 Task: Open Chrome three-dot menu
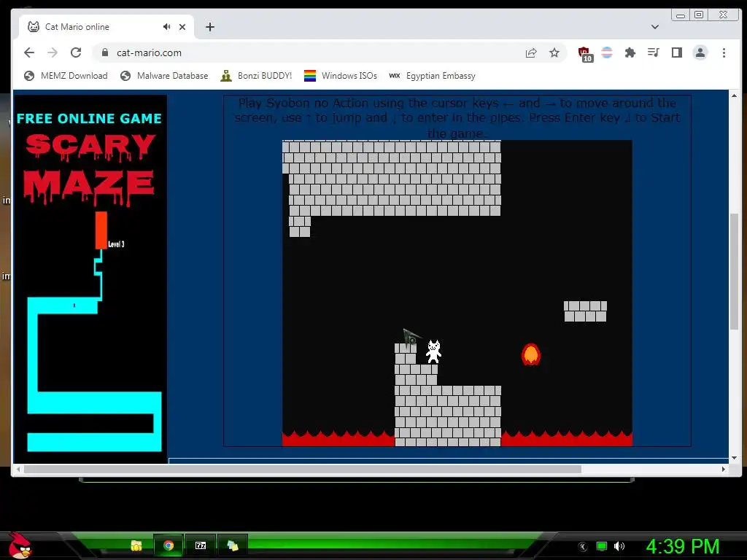click(724, 52)
